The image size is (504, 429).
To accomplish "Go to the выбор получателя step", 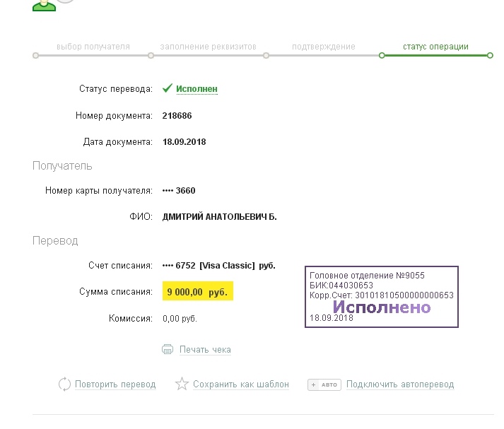I will (93, 47).
